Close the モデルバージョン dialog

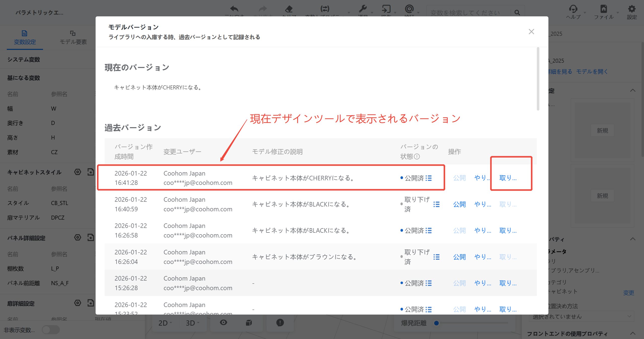tap(531, 32)
